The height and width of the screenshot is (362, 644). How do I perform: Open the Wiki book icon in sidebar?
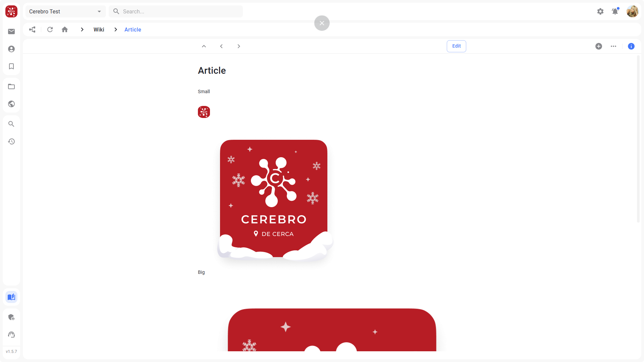11,297
